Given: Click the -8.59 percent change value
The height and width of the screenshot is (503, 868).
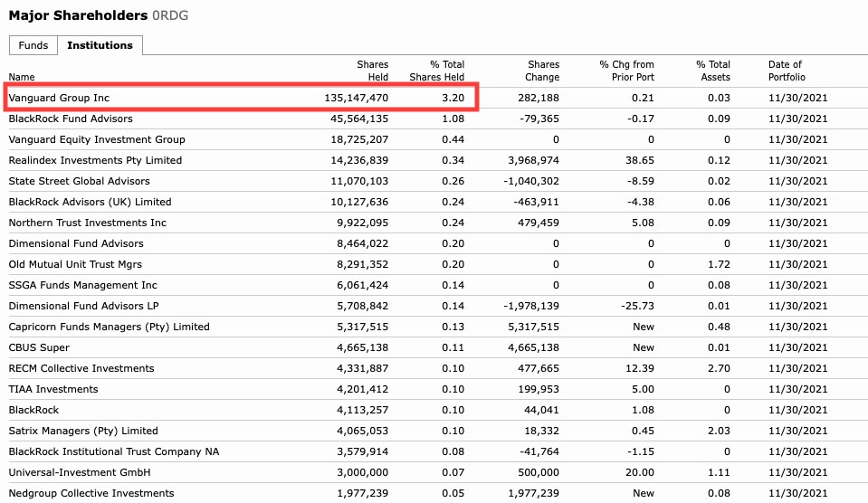Looking at the screenshot, I should pyautogui.click(x=641, y=181).
